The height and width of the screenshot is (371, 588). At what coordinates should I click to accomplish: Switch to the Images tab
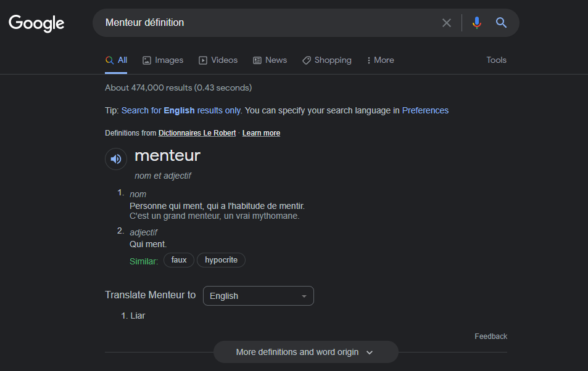click(x=163, y=60)
